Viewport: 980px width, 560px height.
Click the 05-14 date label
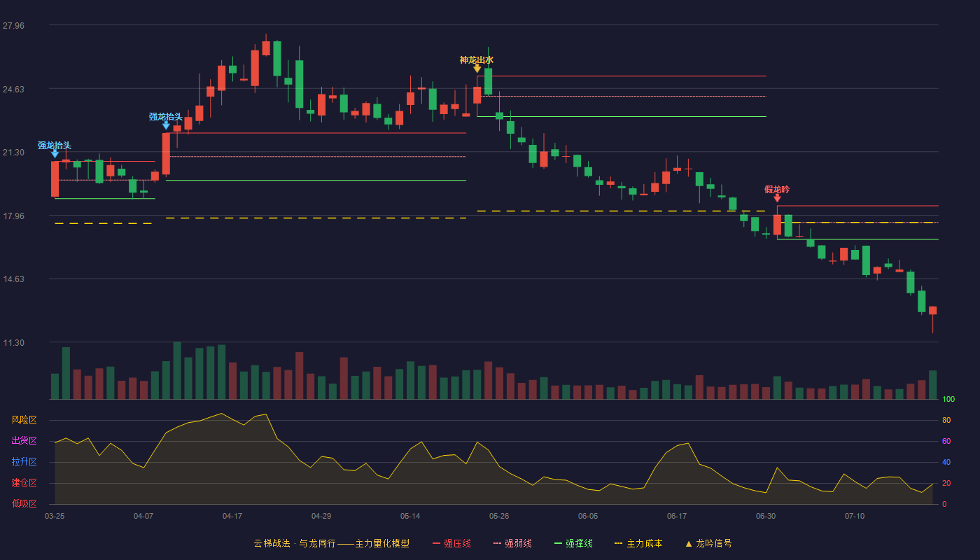410,516
